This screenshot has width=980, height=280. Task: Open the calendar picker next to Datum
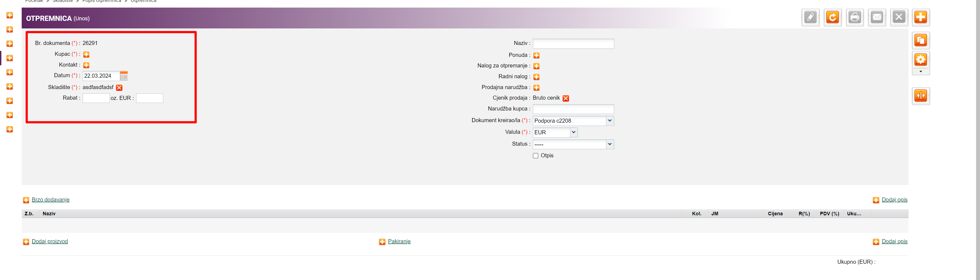(x=124, y=76)
